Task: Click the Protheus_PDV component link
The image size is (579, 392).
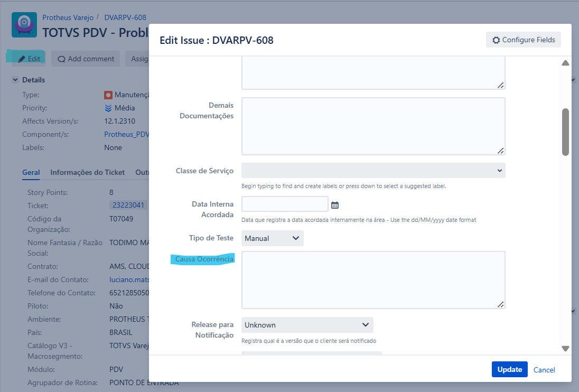Action: (x=126, y=134)
